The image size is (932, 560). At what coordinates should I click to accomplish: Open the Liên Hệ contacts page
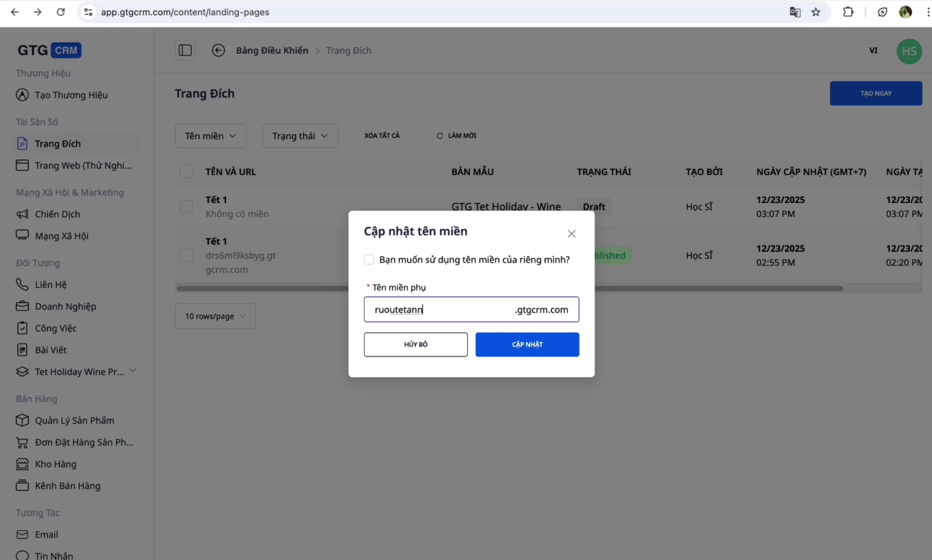(x=50, y=284)
